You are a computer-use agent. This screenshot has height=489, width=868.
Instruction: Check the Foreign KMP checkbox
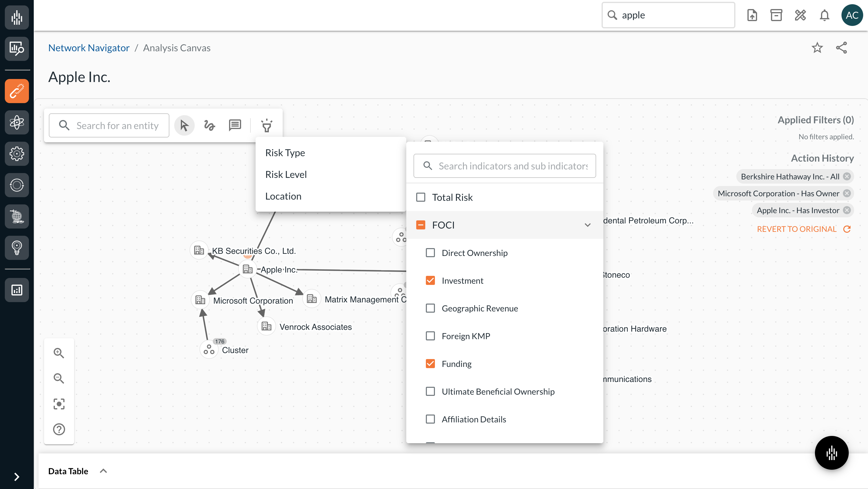[x=430, y=336]
